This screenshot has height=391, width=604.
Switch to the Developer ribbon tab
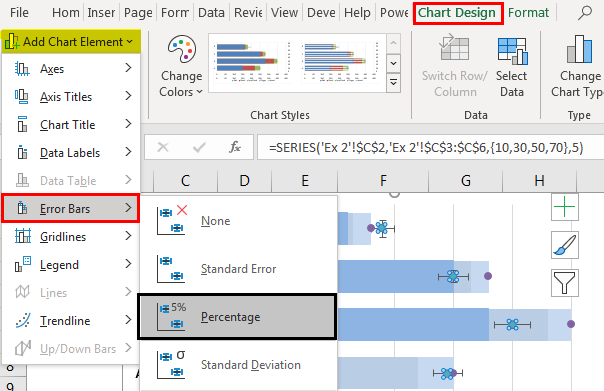pyautogui.click(x=321, y=13)
